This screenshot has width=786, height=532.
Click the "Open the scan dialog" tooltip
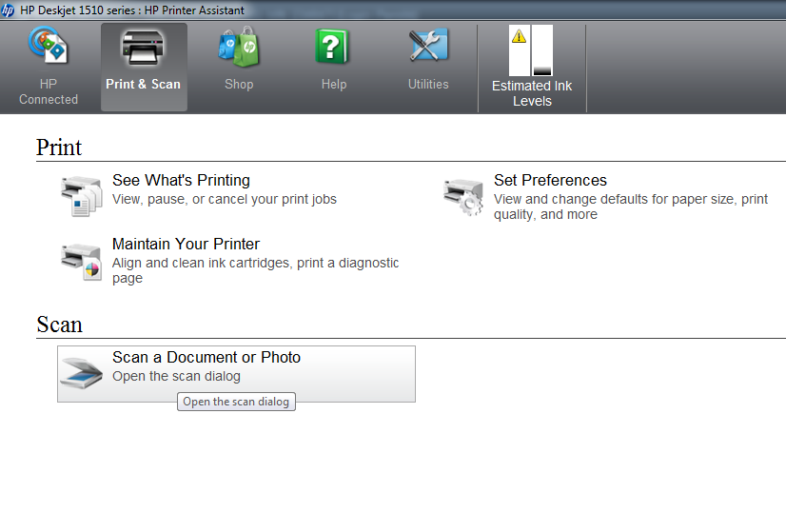236,402
